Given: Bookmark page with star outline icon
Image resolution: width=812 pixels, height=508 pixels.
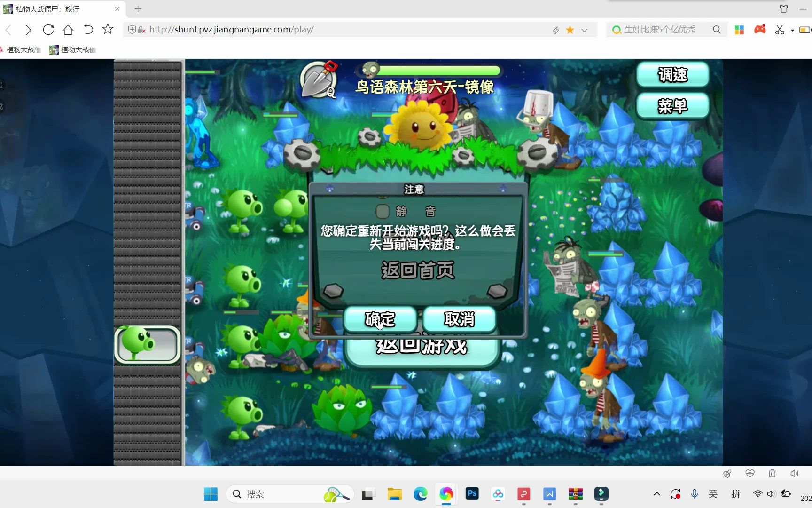Looking at the screenshot, I should coord(108,30).
